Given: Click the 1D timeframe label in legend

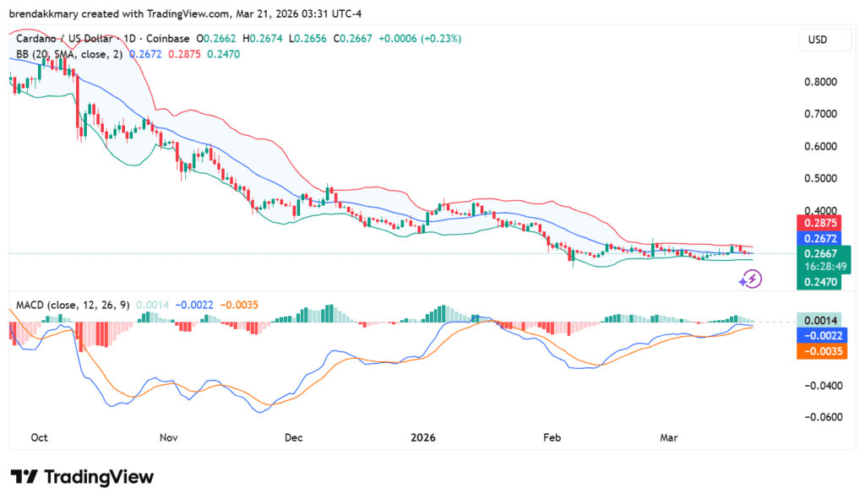Looking at the screenshot, I should point(132,38).
